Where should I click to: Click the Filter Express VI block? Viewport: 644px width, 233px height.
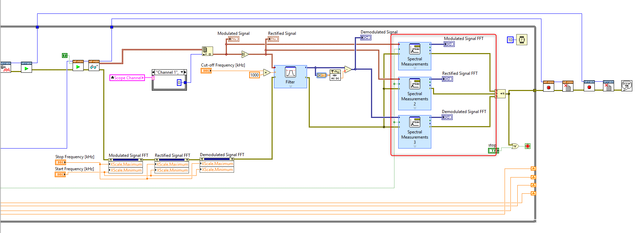pyautogui.click(x=290, y=77)
